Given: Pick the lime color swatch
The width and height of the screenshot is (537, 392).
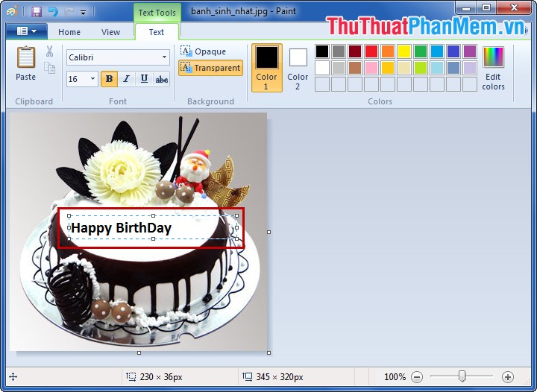Looking at the screenshot, I should 421,68.
